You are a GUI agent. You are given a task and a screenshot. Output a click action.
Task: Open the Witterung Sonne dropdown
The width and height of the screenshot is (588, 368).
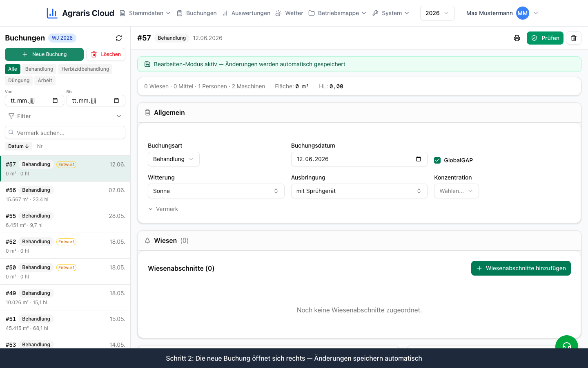click(x=216, y=191)
